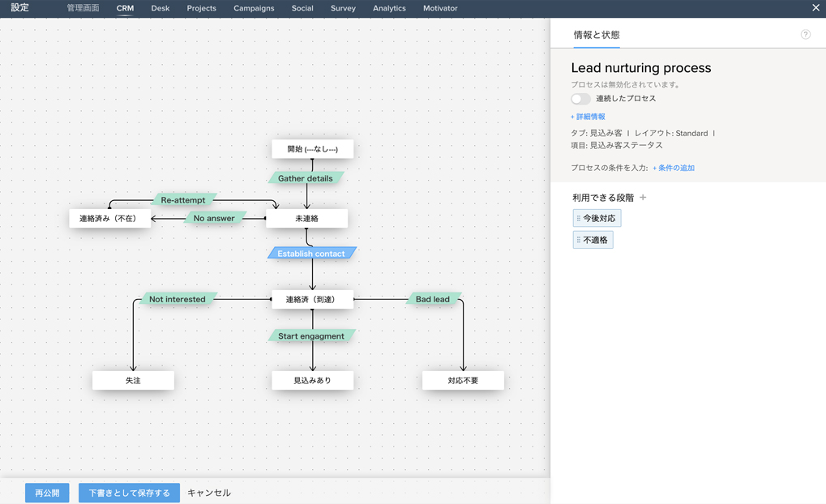Open the Establish contact transition
The width and height of the screenshot is (826, 504).
coord(311,254)
